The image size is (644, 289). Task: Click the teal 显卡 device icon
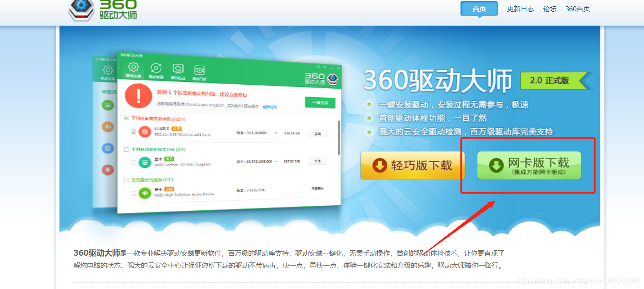click(x=145, y=162)
